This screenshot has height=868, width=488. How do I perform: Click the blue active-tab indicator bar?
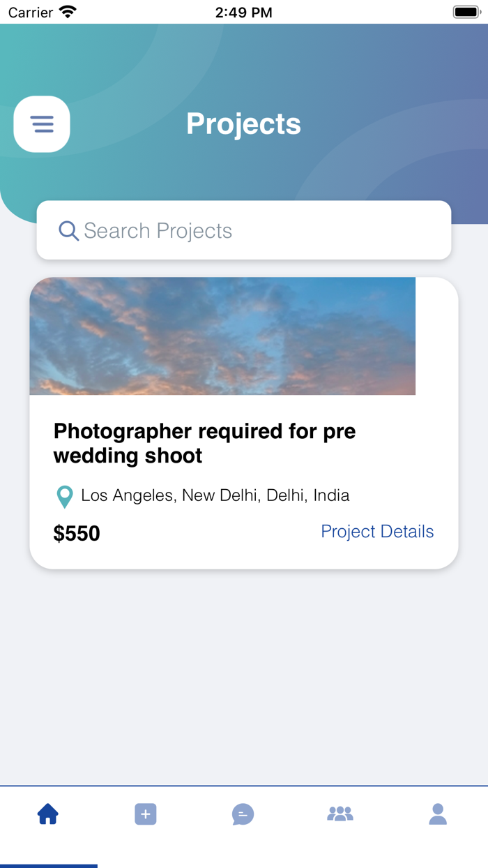[x=49, y=865]
